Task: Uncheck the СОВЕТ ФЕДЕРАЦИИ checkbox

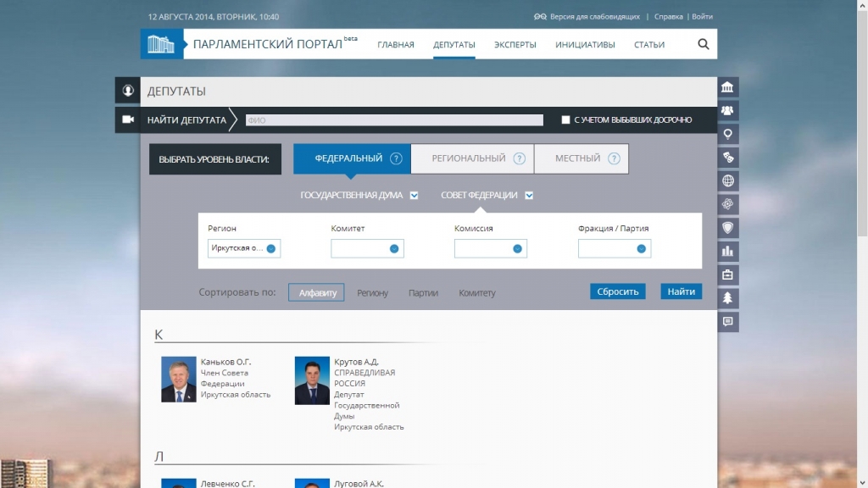Action: click(529, 196)
